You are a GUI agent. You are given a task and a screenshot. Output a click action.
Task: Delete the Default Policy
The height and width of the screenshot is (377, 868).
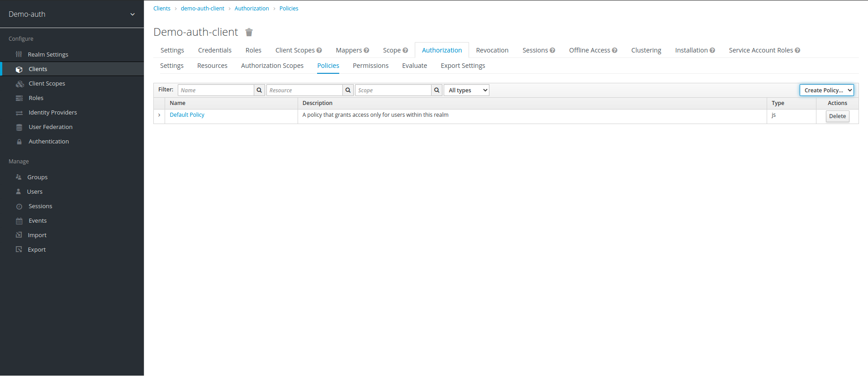[837, 116]
